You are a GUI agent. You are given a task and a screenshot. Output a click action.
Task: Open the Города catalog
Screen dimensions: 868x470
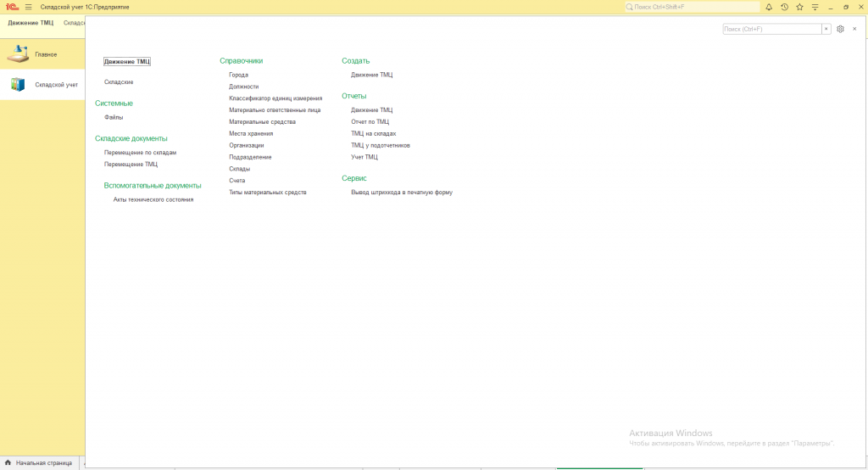tap(238, 75)
